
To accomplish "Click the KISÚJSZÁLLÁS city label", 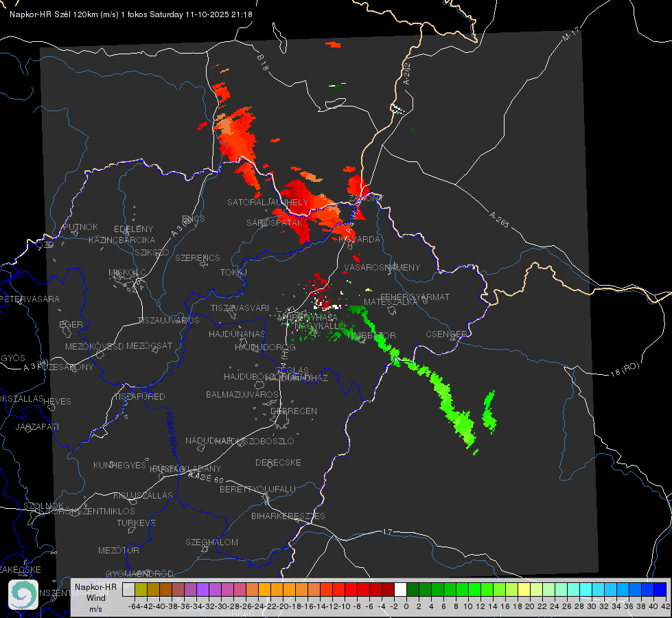I will (x=143, y=495).
